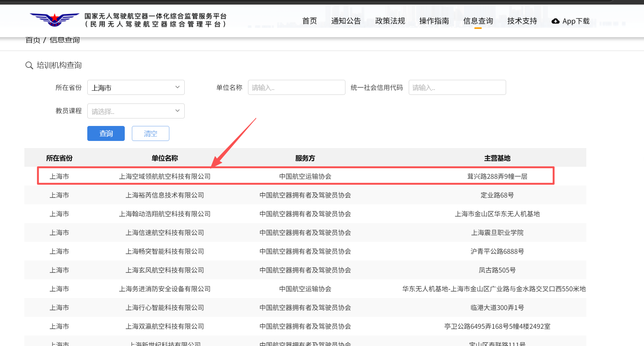Click the cloud download icon beside App下载
The height and width of the screenshot is (346, 644).
pyautogui.click(x=556, y=21)
